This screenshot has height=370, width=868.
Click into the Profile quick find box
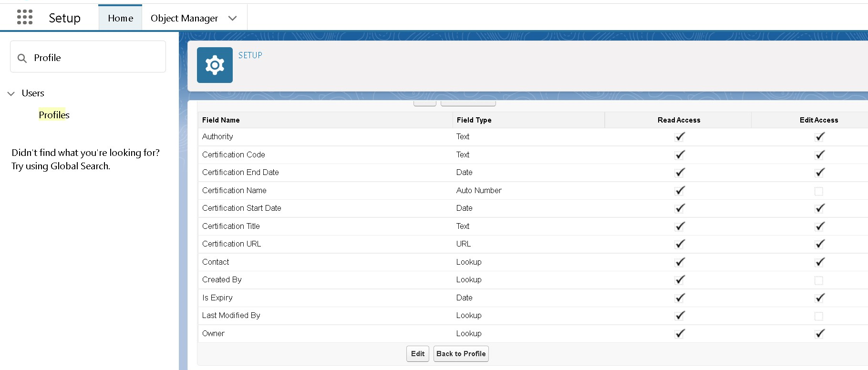88,57
